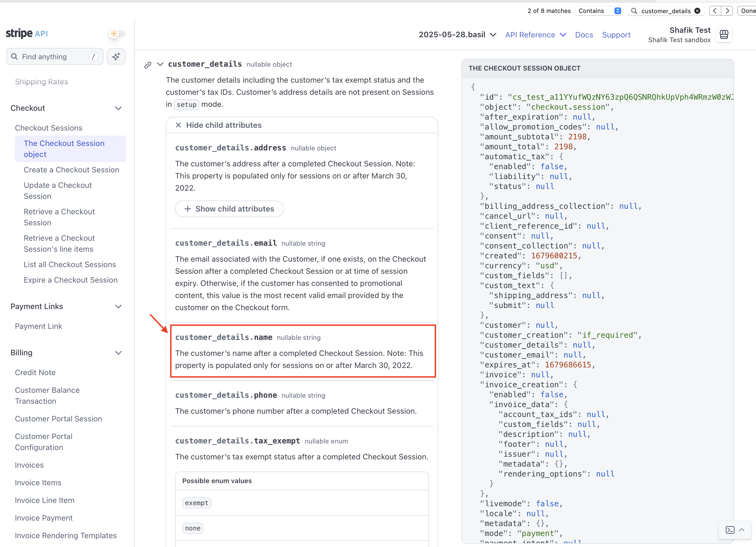Click the slash shortcut badge in search
The width and height of the screenshot is (756, 547).
(94, 57)
